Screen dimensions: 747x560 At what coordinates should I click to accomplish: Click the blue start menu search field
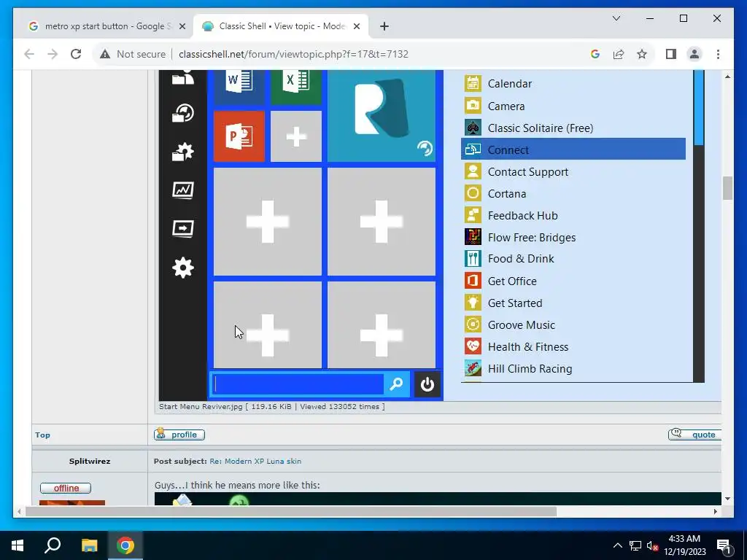298,384
